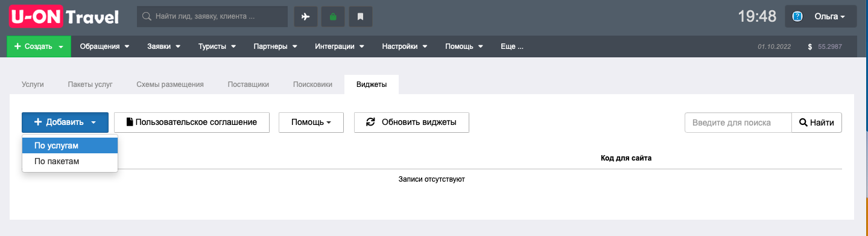Expand the Обращения menu

105,46
